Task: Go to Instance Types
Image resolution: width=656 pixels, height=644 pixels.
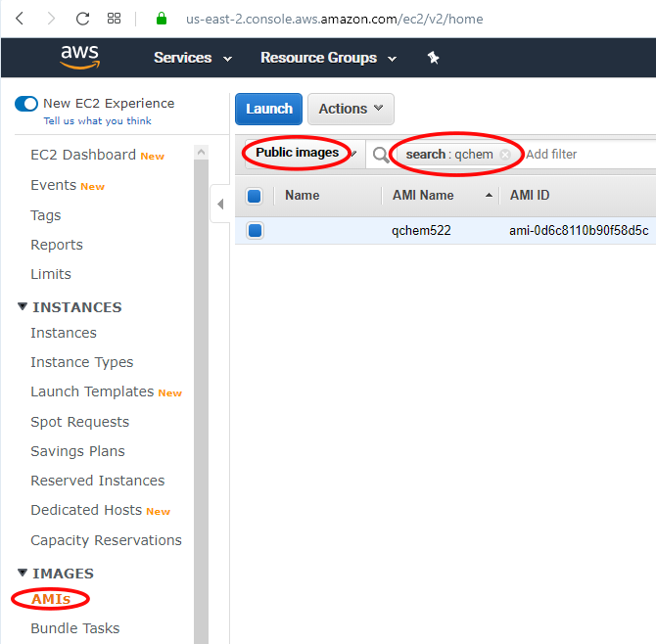Action: click(x=81, y=362)
